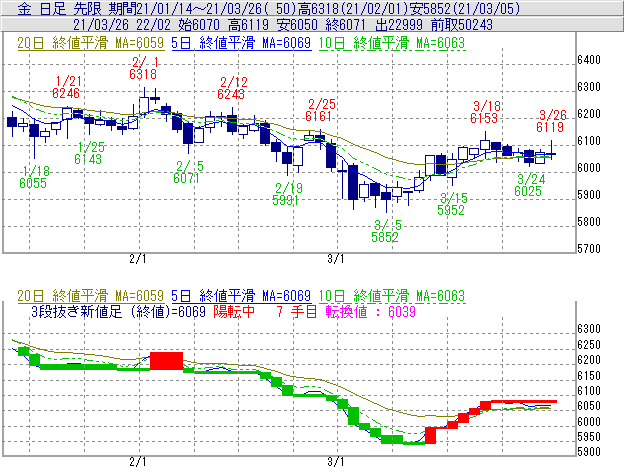This screenshot has height=473, width=624.
Task: Select the 10日 MA=6063 legend in lower chart
Action: click(x=392, y=296)
